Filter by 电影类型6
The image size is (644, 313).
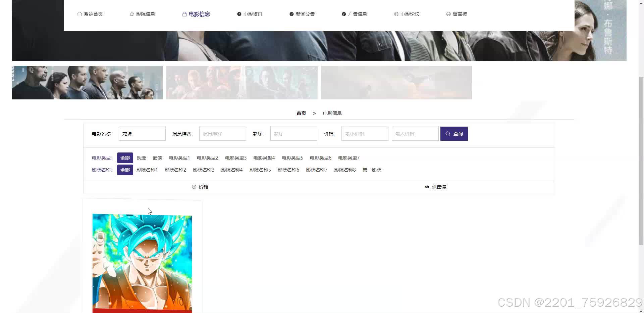321,158
